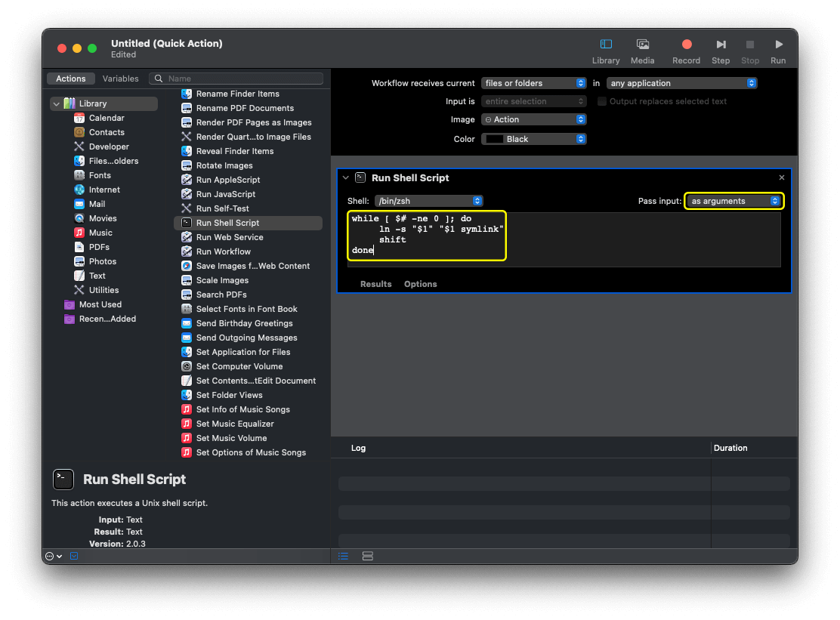The height and width of the screenshot is (620, 840).
Task: Open the Media browser icon
Action: 643,45
